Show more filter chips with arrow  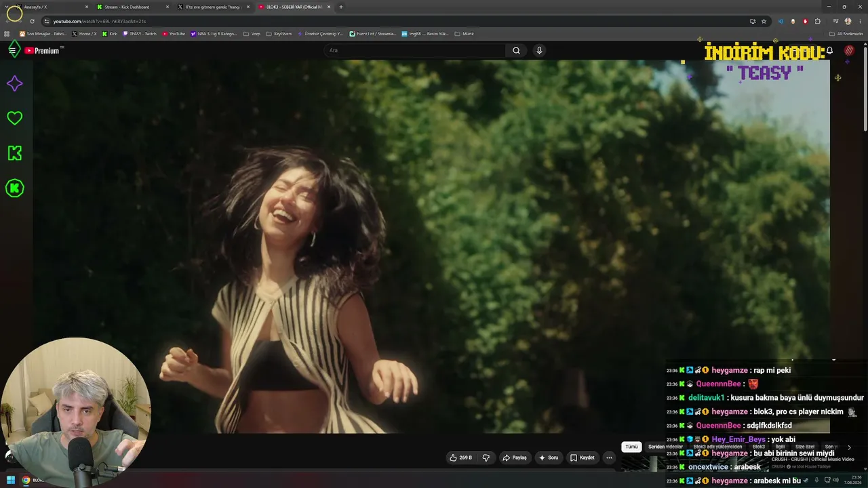pos(849,447)
